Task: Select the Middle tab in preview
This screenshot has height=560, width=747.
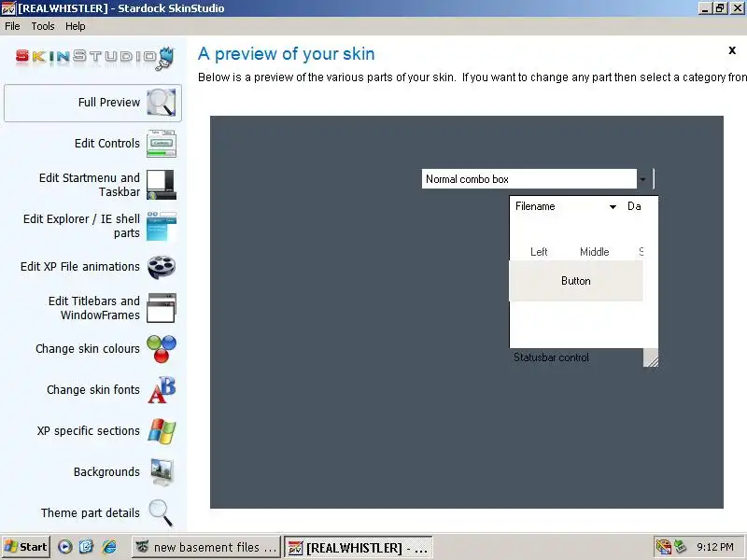Action: tap(595, 252)
